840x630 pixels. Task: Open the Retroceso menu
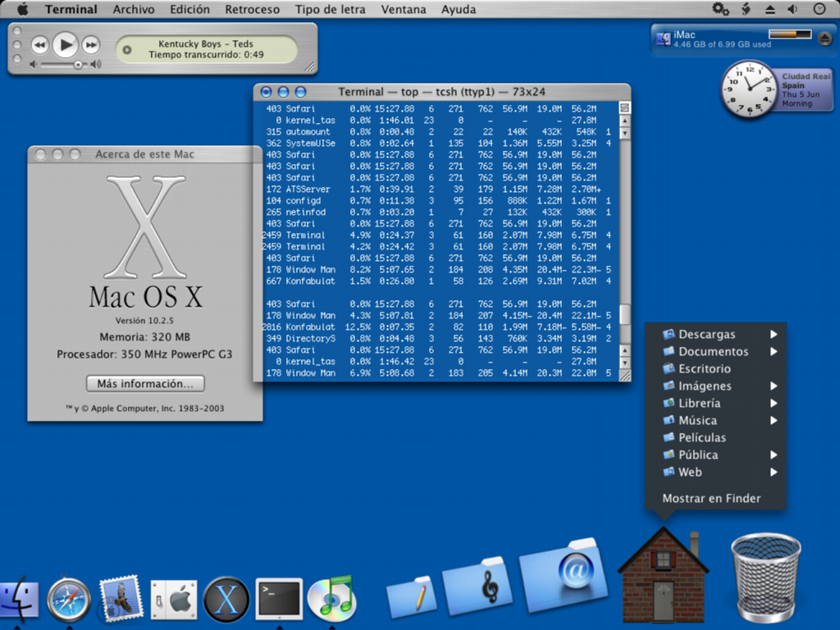253,9
